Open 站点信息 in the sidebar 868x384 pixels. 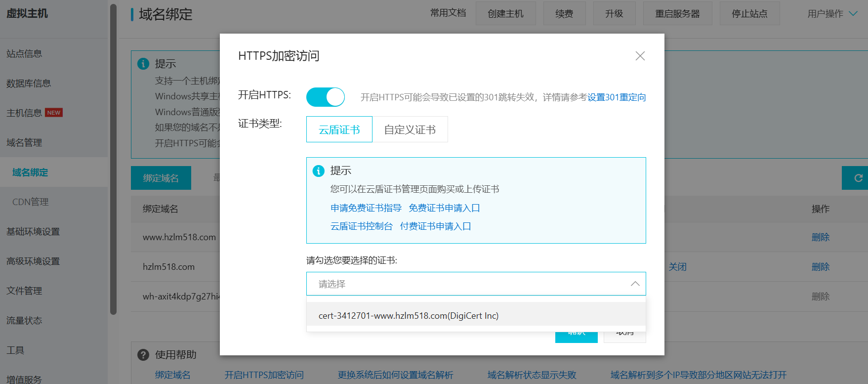(24, 54)
